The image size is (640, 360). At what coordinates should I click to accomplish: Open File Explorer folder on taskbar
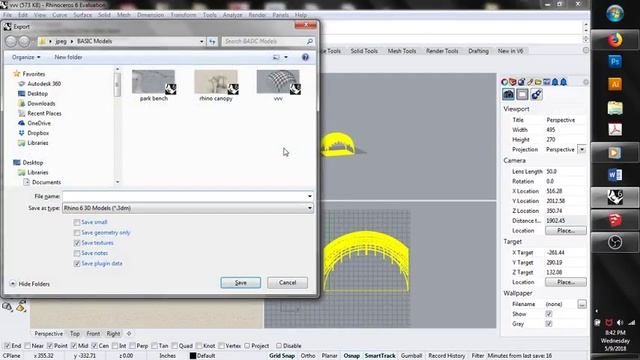click(x=615, y=108)
